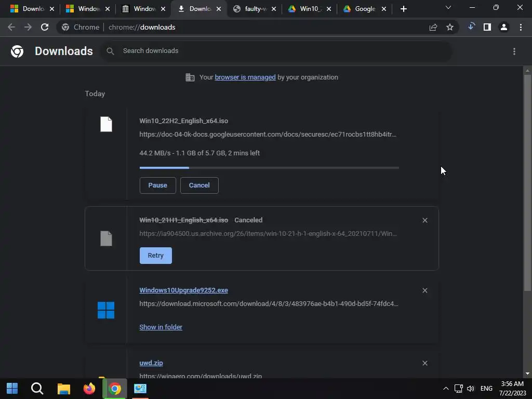Open volume tray icon
This screenshot has height=399, width=532.
pos(471,389)
